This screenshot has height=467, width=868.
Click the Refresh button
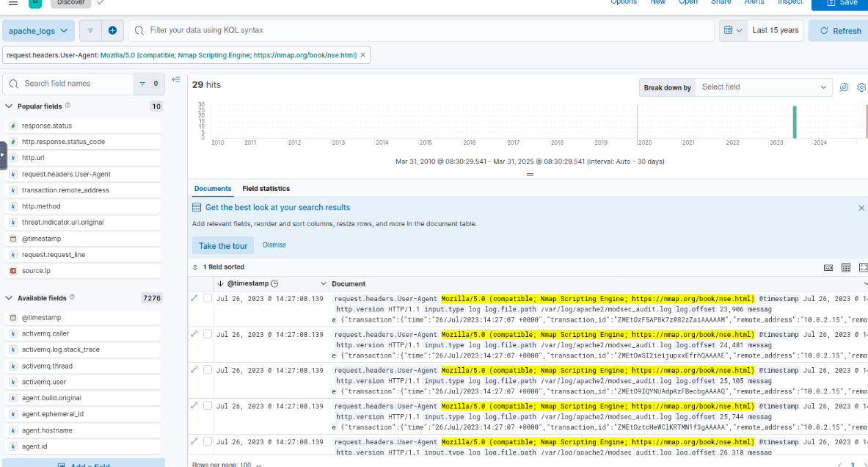pos(840,31)
